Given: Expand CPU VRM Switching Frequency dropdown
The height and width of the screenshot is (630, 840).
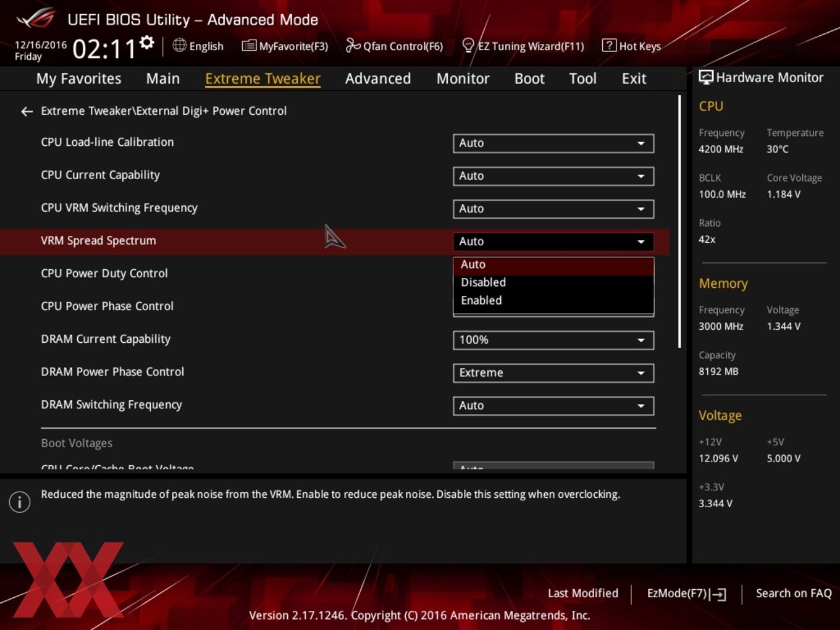Looking at the screenshot, I should (x=553, y=209).
